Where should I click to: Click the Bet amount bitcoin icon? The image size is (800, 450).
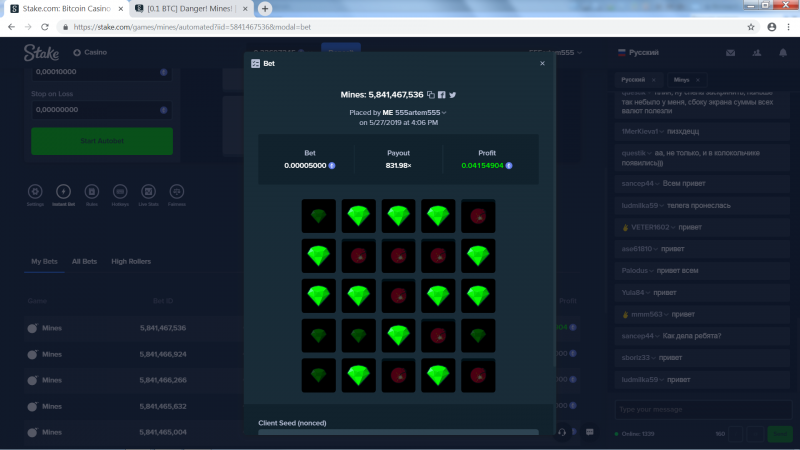(x=332, y=166)
